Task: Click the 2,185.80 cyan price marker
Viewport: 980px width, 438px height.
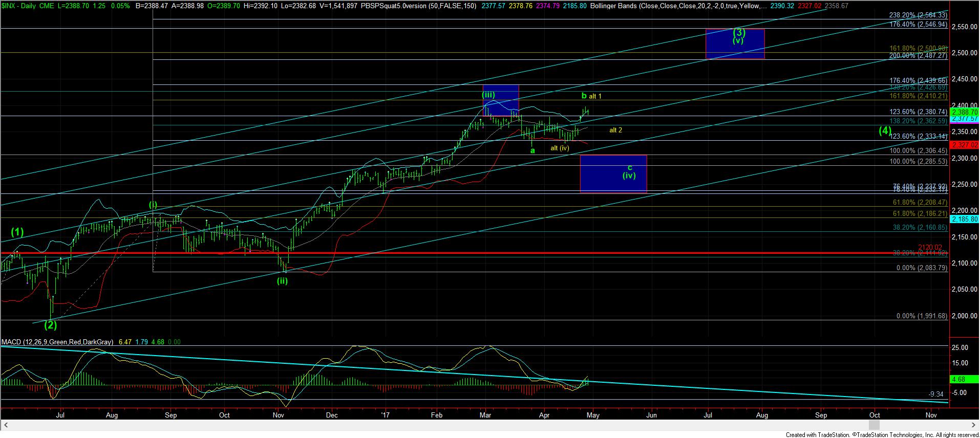Action: click(964, 219)
